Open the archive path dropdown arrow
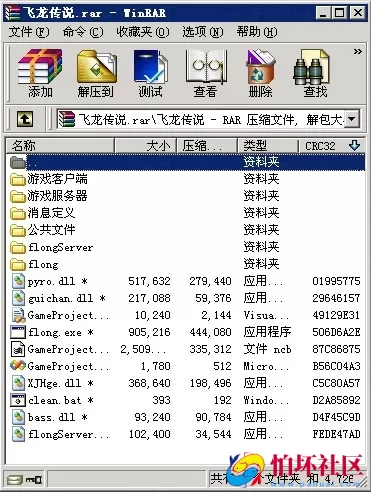This screenshot has height=492, width=371. pos(352,119)
